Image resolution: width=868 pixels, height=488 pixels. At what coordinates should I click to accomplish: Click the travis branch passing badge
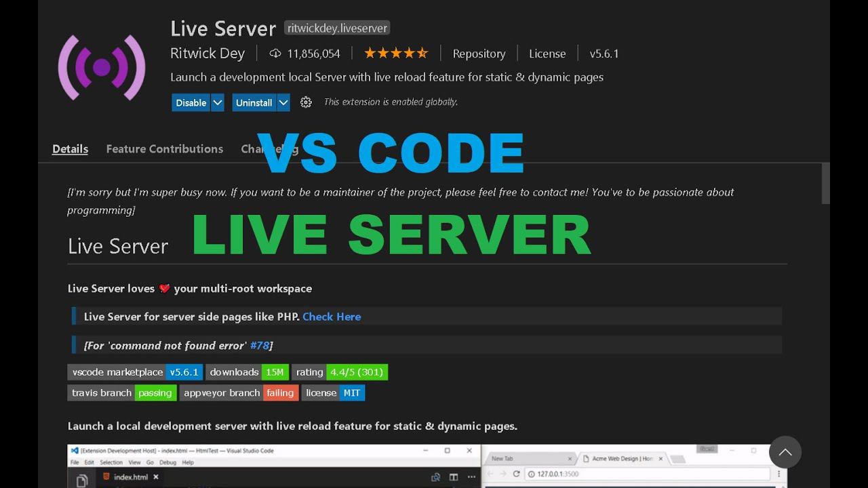click(122, 392)
